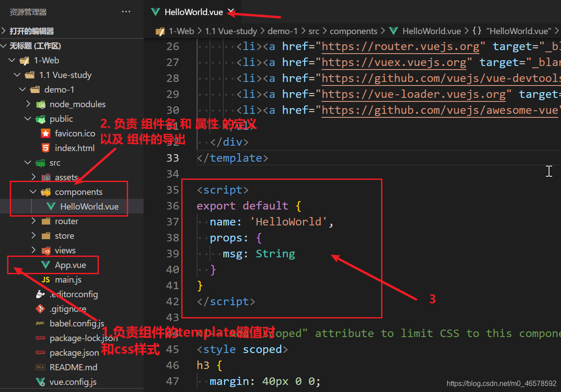Click 'style scoped' tag on line 45
The height and width of the screenshot is (392, 561).
pyautogui.click(x=242, y=349)
